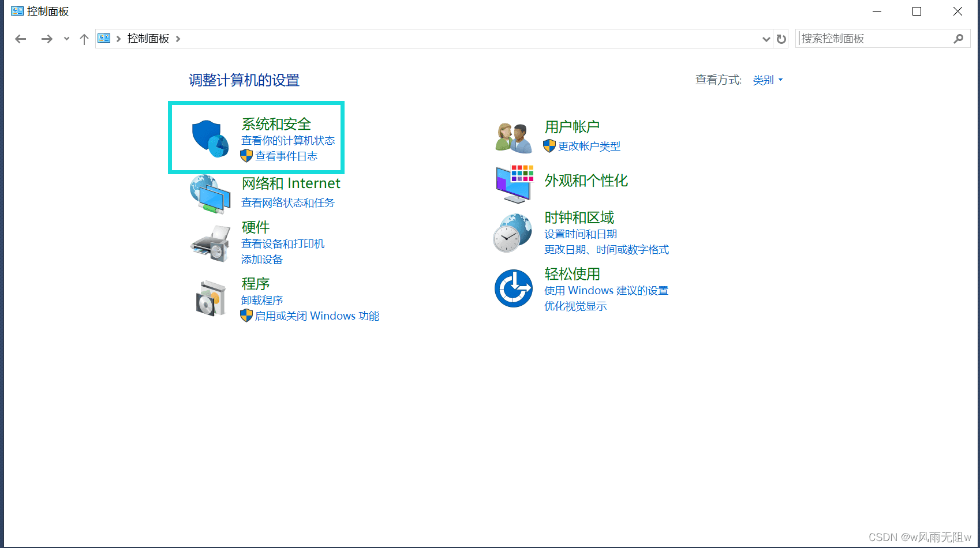This screenshot has width=980, height=548.
Task: Click the 搜索控制面板 search field
Action: click(874, 39)
